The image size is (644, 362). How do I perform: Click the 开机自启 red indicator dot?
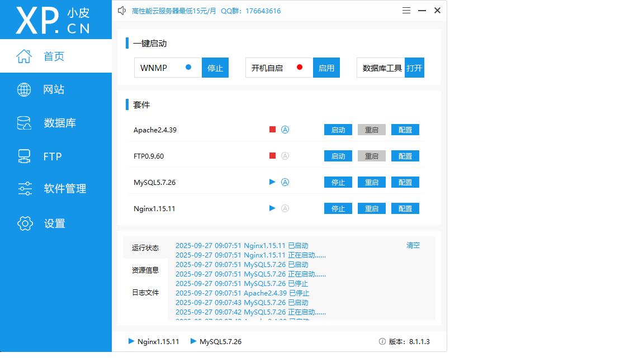300,67
